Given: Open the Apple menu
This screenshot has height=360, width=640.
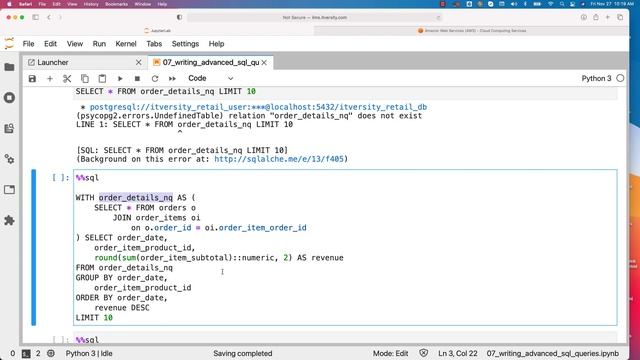Looking at the screenshot, I should tap(9, 4).
